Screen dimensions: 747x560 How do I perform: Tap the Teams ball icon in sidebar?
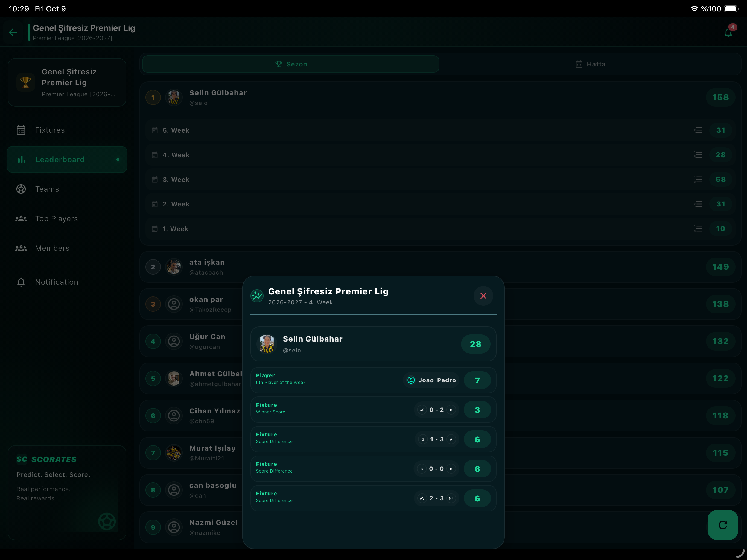21,189
